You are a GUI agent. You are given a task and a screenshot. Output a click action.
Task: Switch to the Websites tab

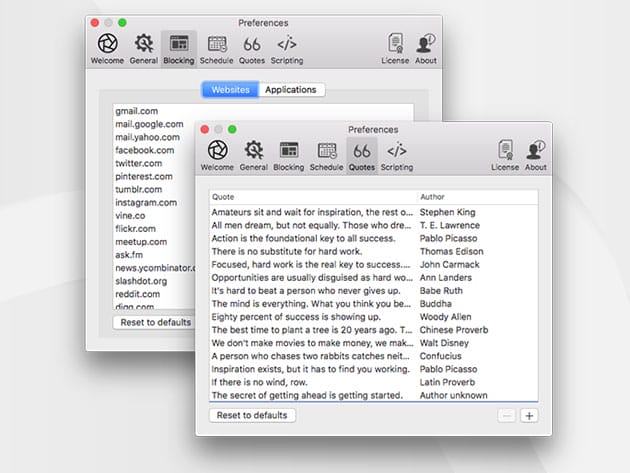click(231, 90)
